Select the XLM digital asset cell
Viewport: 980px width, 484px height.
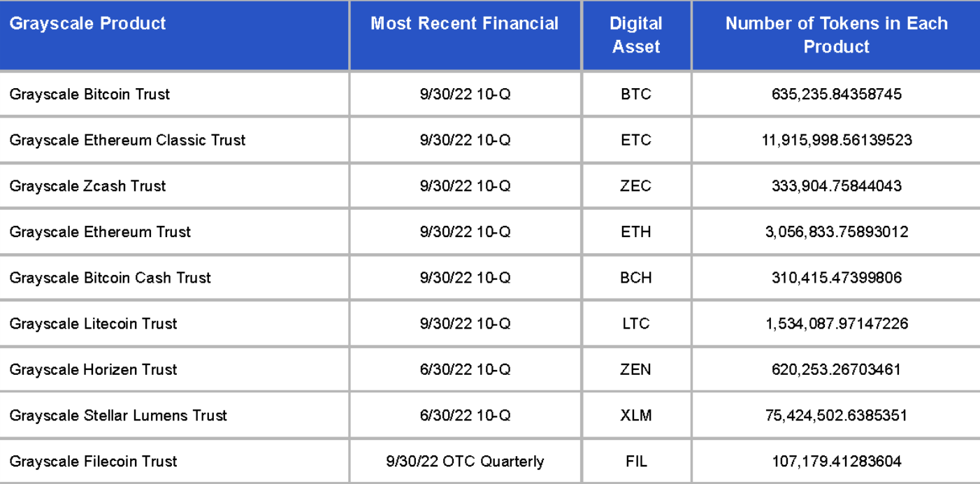tap(635, 415)
